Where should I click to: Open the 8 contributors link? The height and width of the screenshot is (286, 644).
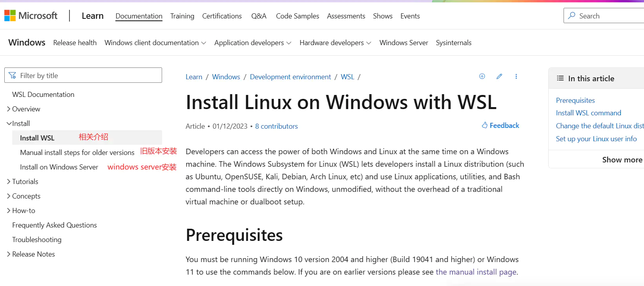[x=277, y=126]
